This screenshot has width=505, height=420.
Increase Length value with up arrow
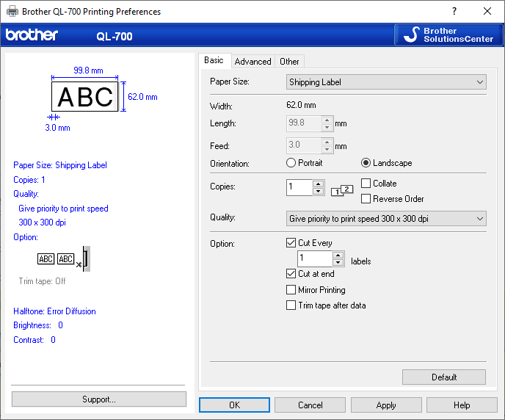tap(327, 120)
